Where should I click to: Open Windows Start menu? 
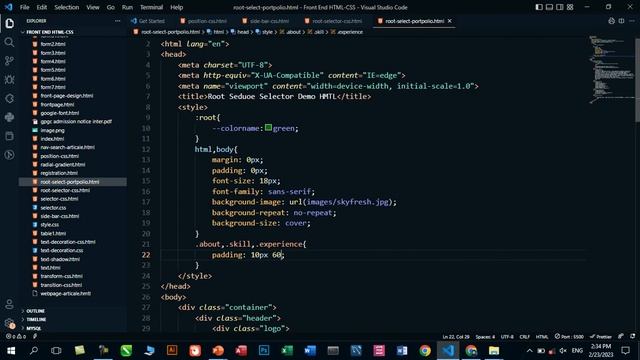pos(11,351)
